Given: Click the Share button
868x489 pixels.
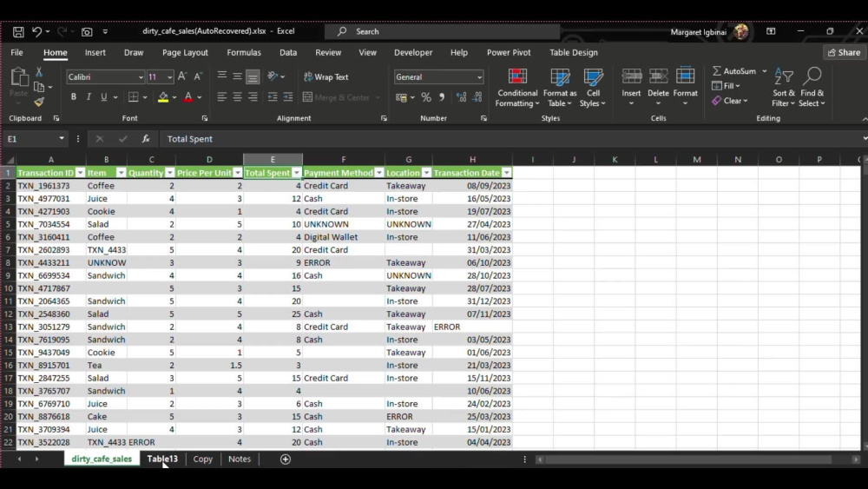Looking at the screenshot, I should [x=845, y=53].
